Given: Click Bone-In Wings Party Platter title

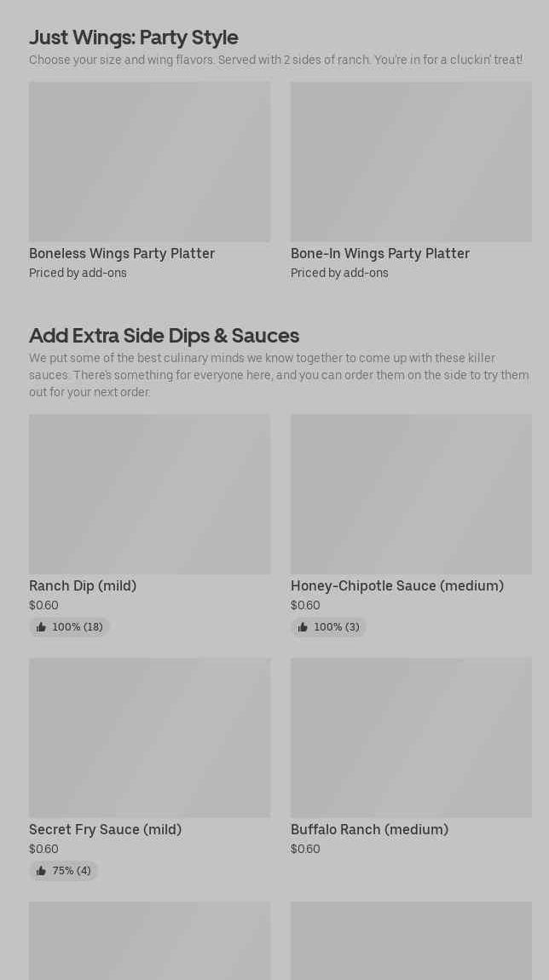Looking at the screenshot, I should click(x=380, y=253).
